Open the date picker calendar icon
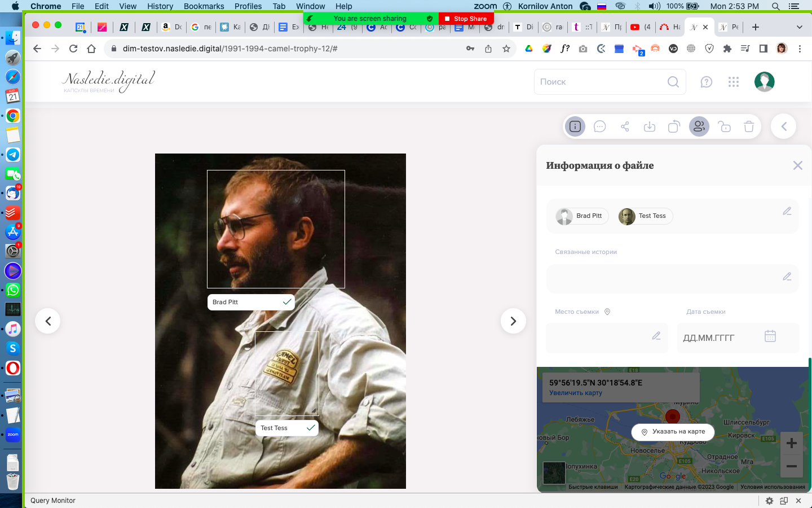This screenshot has height=508, width=812. (770, 336)
